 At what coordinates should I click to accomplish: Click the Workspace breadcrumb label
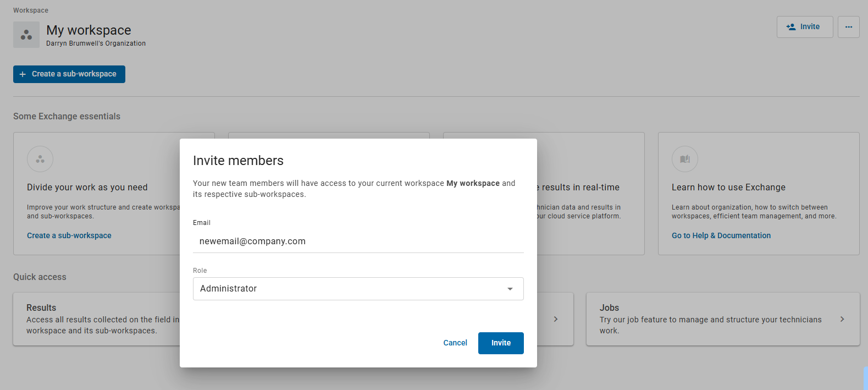[x=31, y=10]
